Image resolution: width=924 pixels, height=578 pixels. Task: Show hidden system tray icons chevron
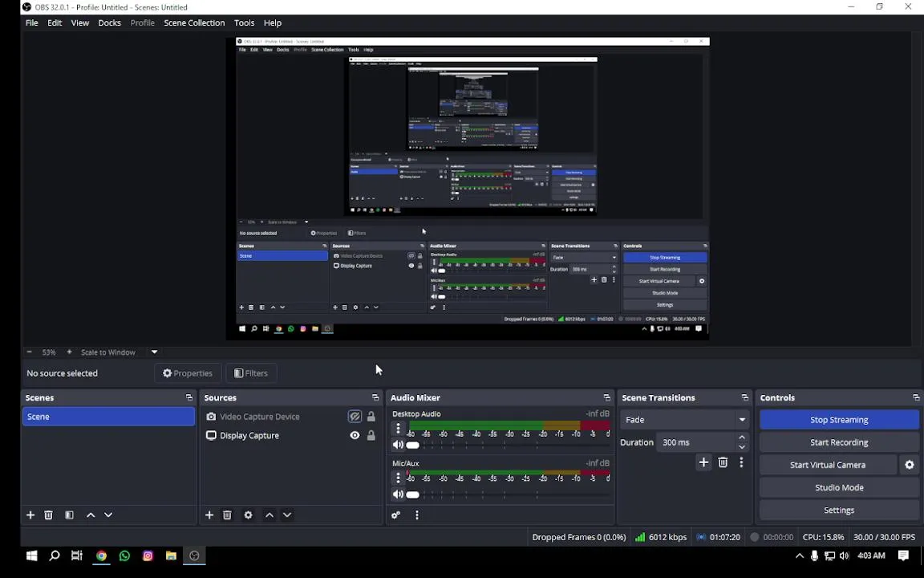coord(800,556)
